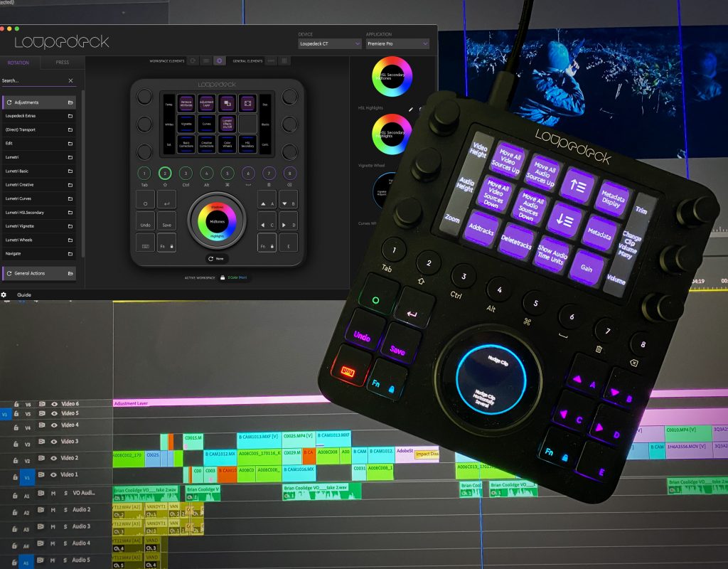728x569 pixels.
Task: Click the pencil edit icon by HSL Highlights
Action: (410, 110)
